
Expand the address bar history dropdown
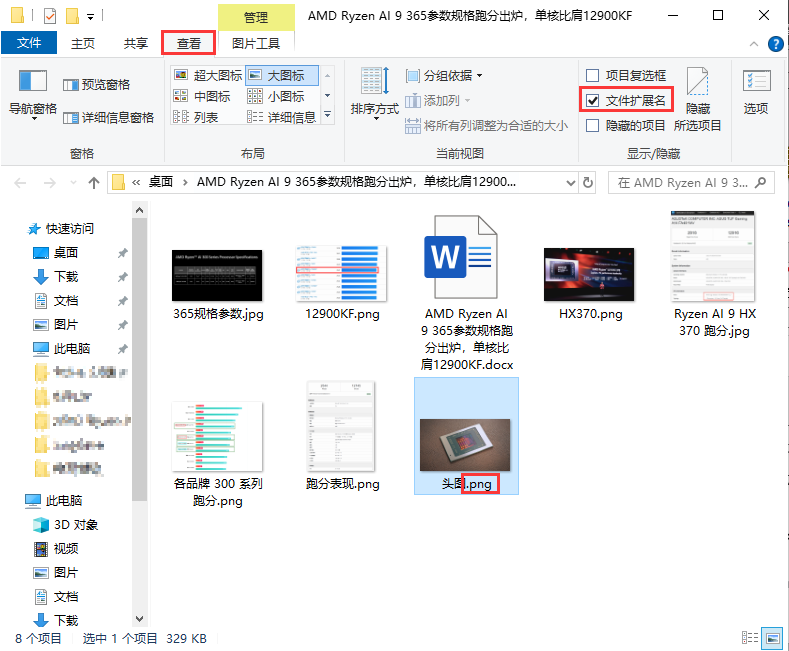click(571, 183)
